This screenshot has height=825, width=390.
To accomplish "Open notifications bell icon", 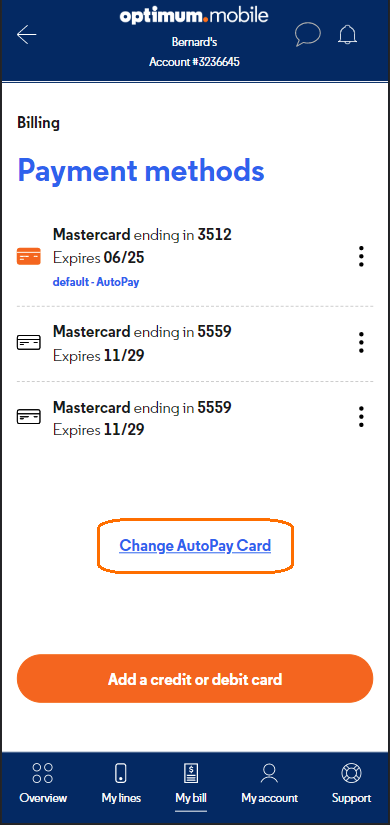I will [x=347, y=35].
